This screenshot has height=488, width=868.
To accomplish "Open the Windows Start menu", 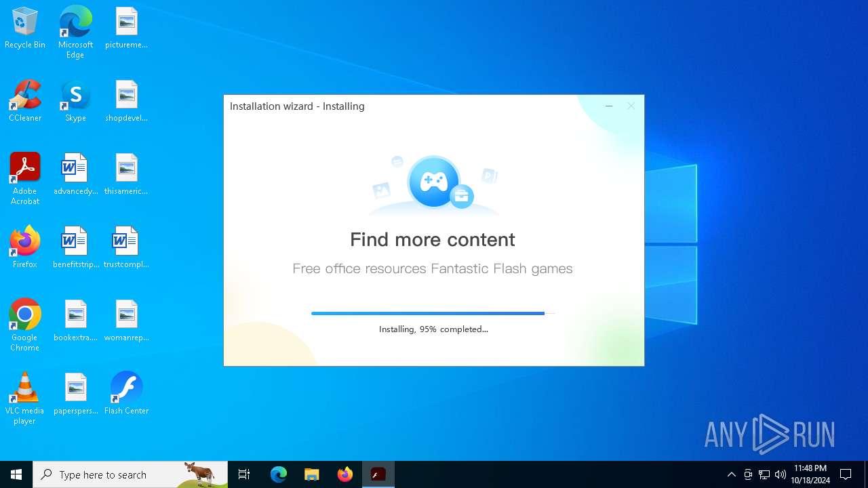I will 16,474.
